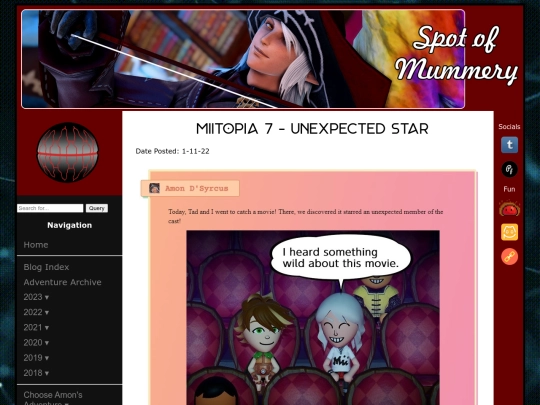540x405 pixels.
Task: Click the Query search button
Action: pyautogui.click(x=97, y=208)
